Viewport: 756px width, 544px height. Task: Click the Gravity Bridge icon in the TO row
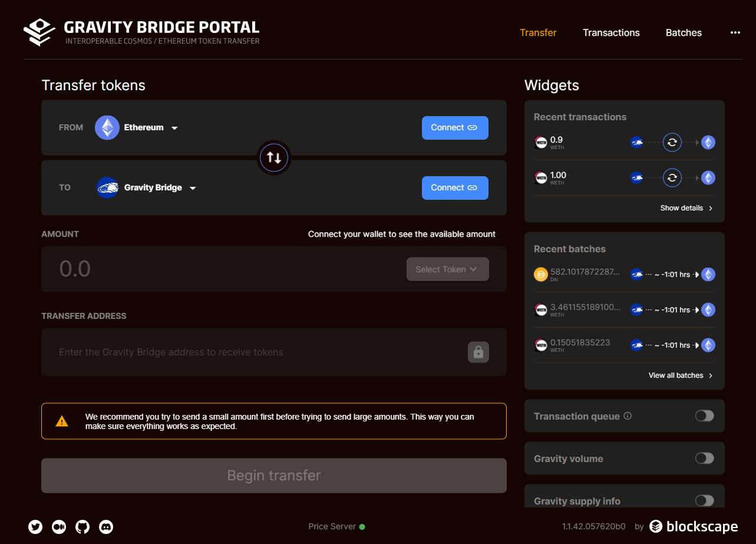(107, 187)
